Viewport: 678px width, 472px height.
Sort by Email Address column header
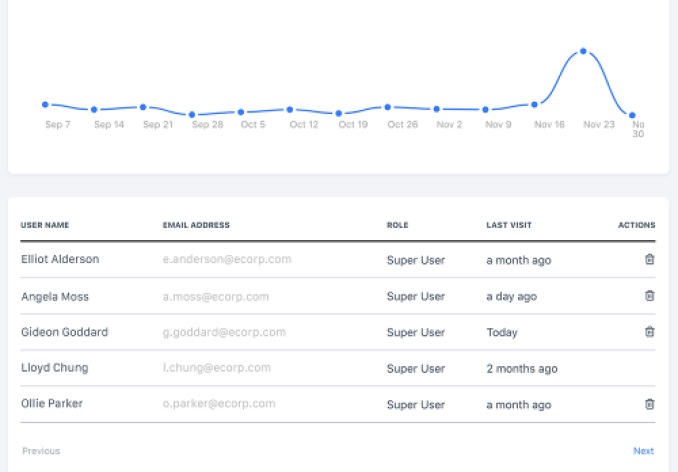[196, 225]
